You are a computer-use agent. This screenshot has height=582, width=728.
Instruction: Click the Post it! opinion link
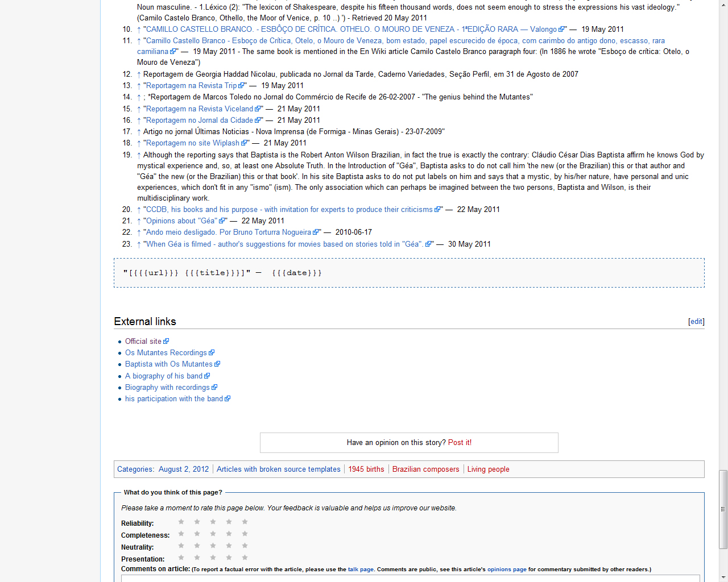click(x=460, y=443)
